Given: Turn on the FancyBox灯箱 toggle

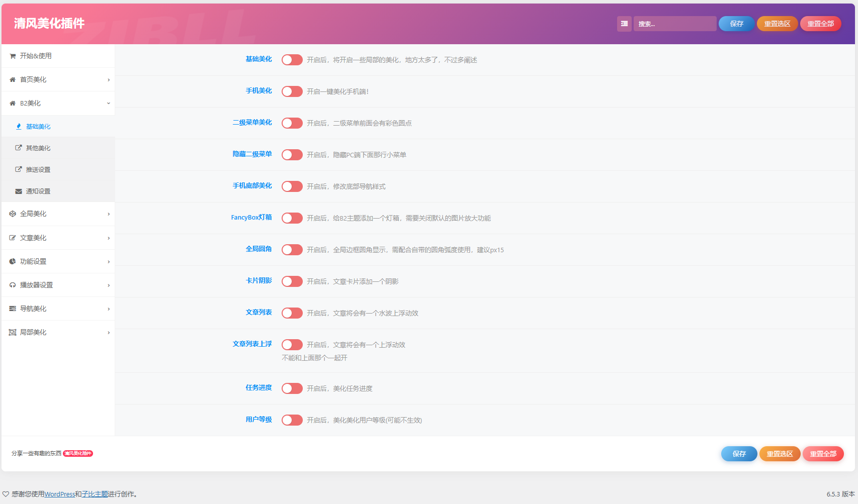Looking at the screenshot, I should 292,218.
